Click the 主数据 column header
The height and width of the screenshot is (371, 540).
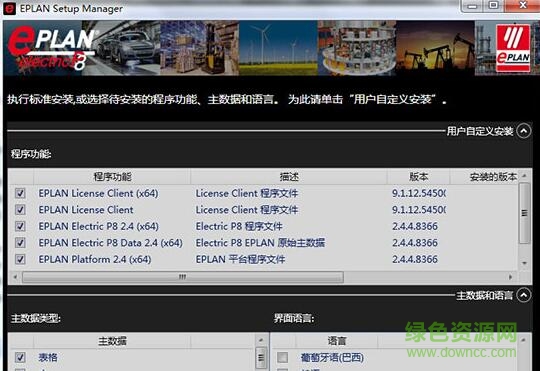pos(112,341)
